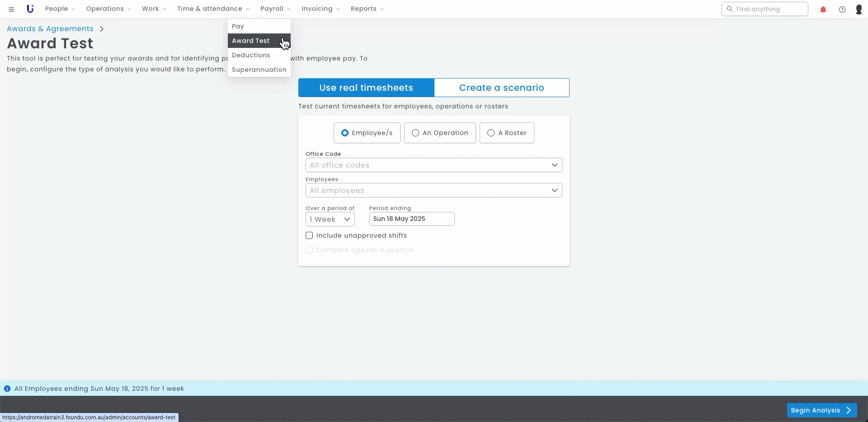This screenshot has height=422, width=868.
Task: Open the hamburger navigation menu
Action: coord(11,9)
